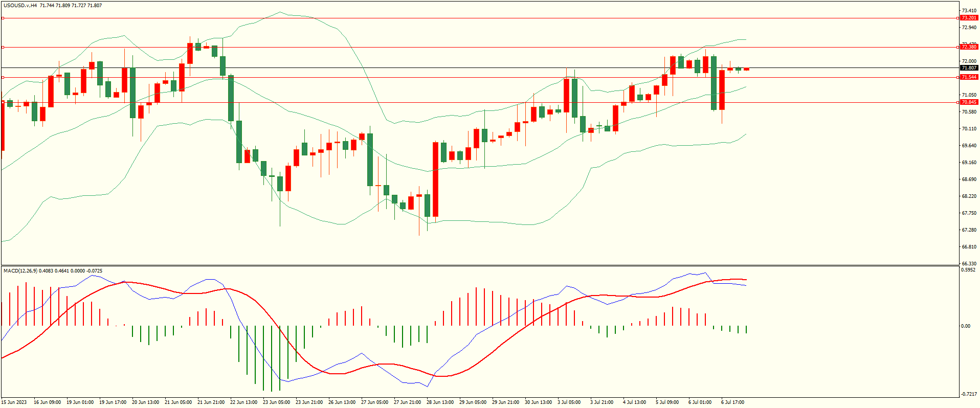Click the black 71.807 current price tag
The image size is (980, 408).
click(x=969, y=68)
